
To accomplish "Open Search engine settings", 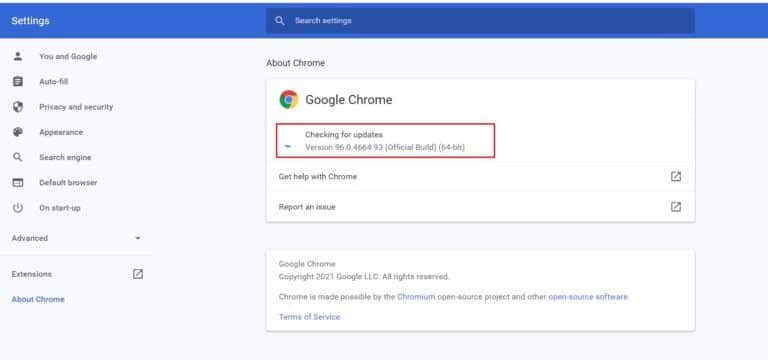I will (x=65, y=157).
